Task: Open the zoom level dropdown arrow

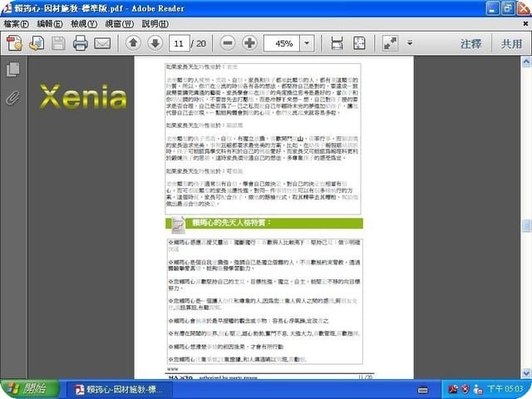Action: (x=307, y=43)
